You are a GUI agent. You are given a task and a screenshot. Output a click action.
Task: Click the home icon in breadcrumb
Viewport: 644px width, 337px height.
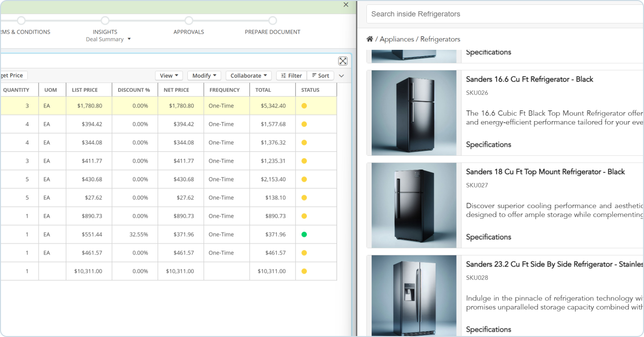(x=370, y=39)
